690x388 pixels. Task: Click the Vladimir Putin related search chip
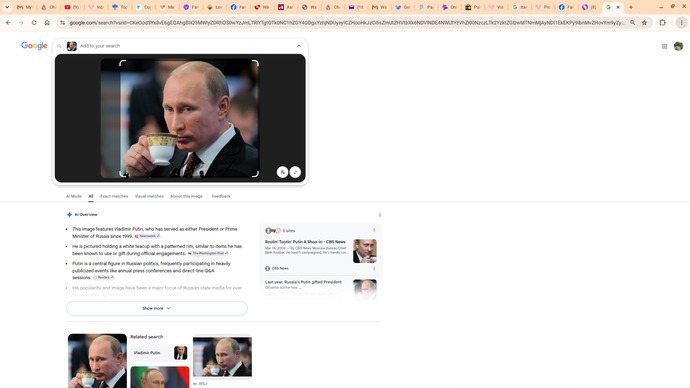coord(160,353)
